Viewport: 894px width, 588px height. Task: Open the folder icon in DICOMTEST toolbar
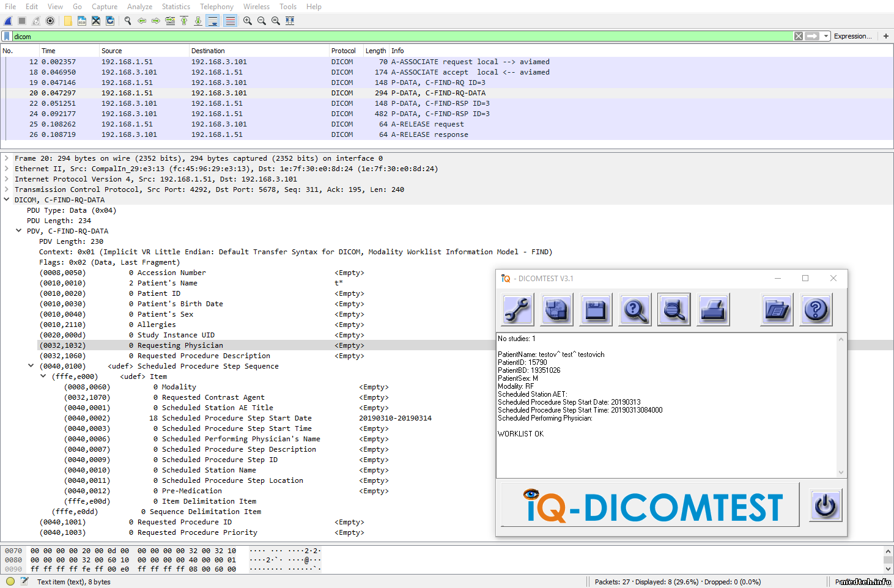click(777, 310)
